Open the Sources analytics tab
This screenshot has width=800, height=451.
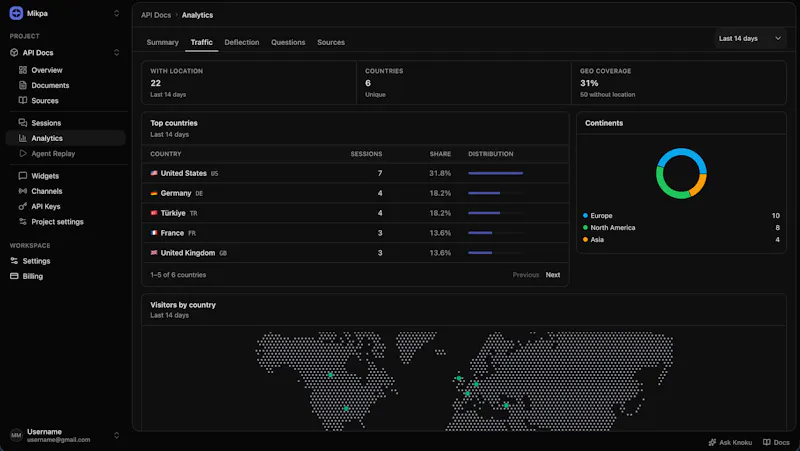pyautogui.click(x=331, y=42)
